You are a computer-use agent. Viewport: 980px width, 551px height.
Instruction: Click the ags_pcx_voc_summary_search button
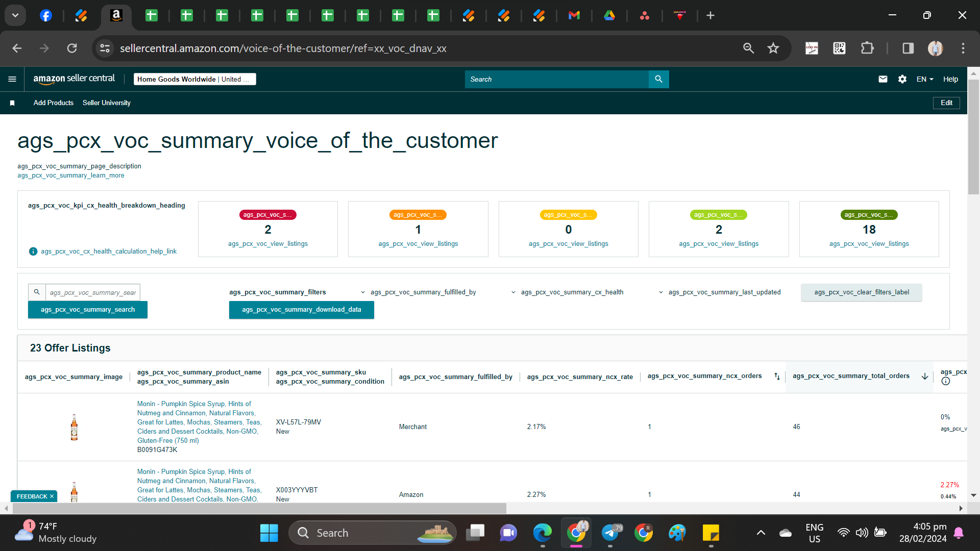click(88, 310)
